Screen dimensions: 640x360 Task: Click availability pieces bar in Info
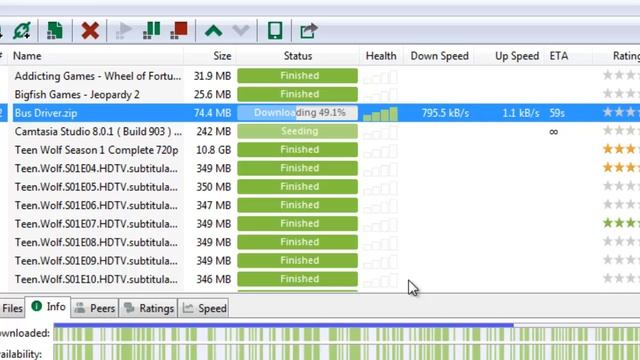pyautogui.click(x=347, y=353)
